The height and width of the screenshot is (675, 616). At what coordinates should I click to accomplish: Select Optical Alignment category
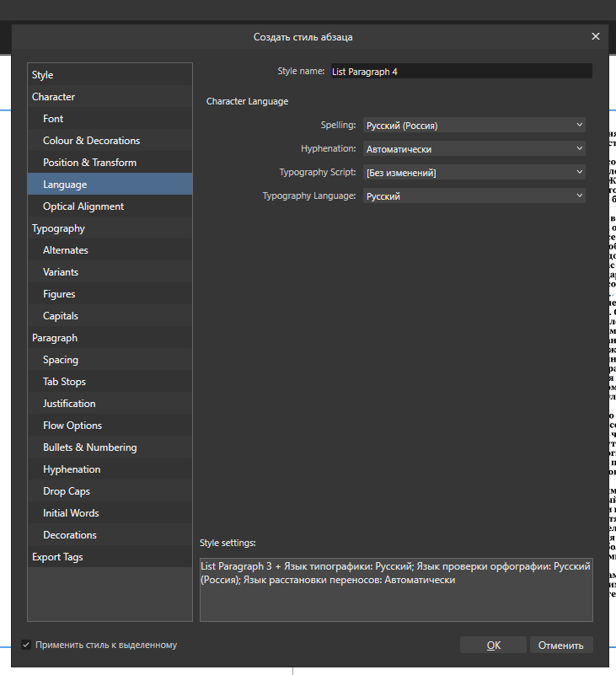coord(83,206)
